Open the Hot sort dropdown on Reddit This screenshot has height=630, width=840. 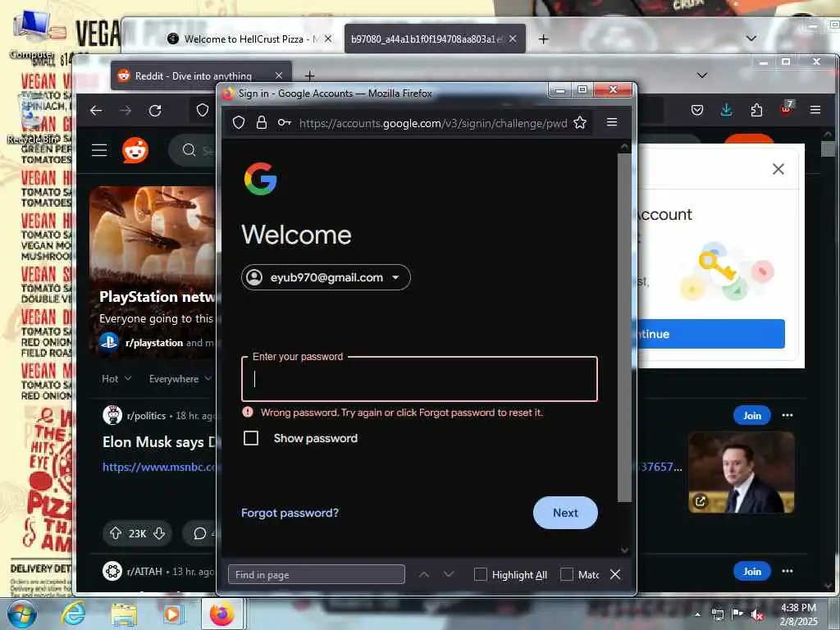click(x=116, y=379)
